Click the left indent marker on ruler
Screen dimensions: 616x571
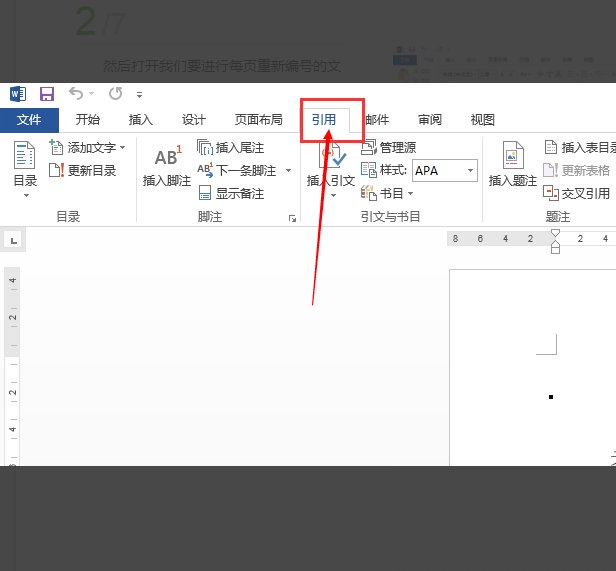pos(555,249)
